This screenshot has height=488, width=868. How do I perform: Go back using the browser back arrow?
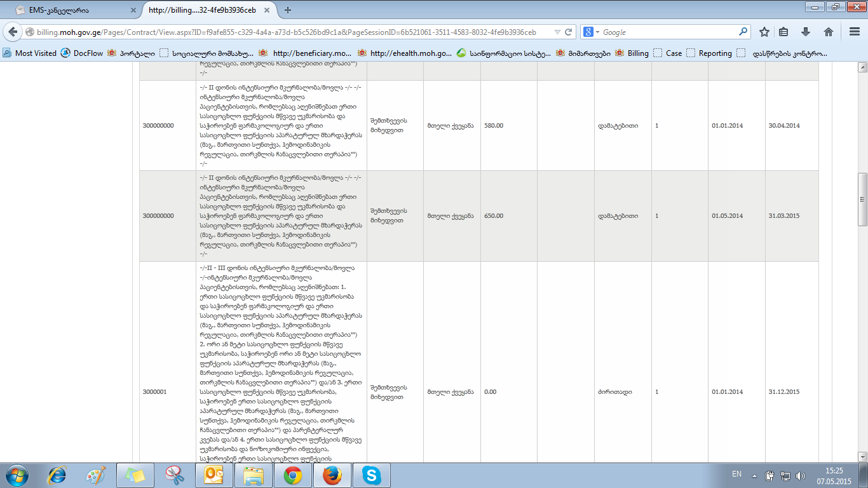(x=14, y=32)
